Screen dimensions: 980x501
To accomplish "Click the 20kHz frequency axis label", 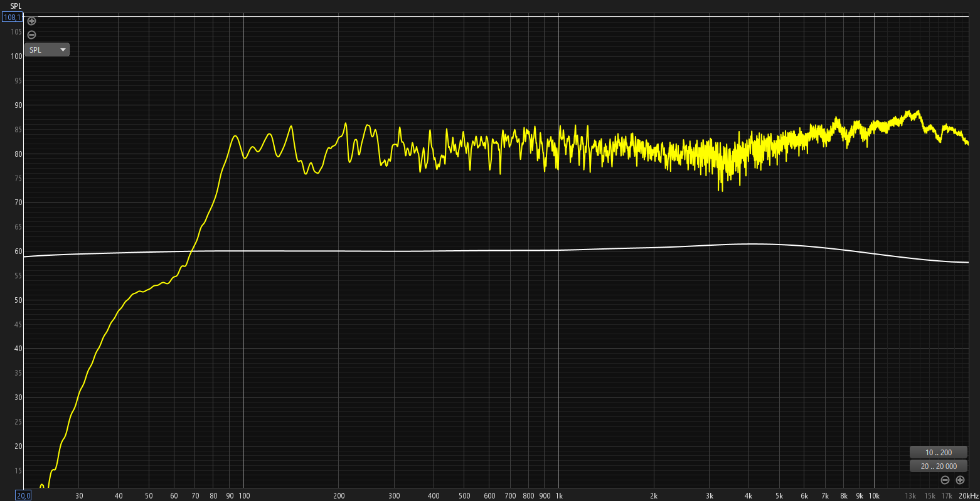I will (969, 496).
